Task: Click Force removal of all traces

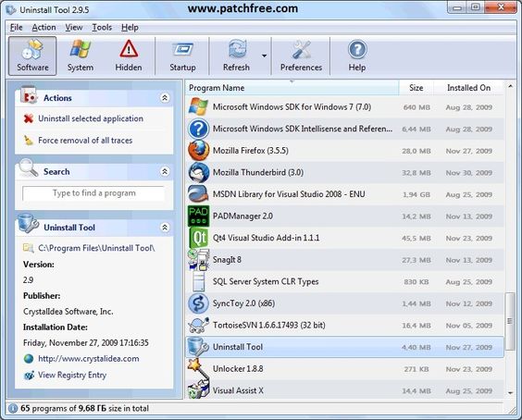Action: (85, 141)
